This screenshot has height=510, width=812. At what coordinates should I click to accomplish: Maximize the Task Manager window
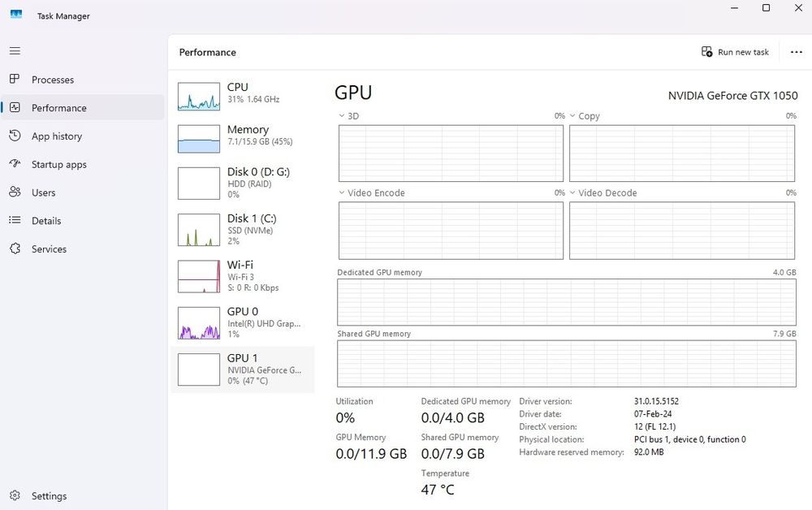click(x=766, y=8)
